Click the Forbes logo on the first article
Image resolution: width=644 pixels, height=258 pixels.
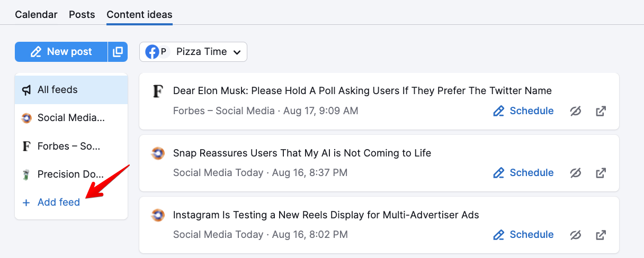158,91
